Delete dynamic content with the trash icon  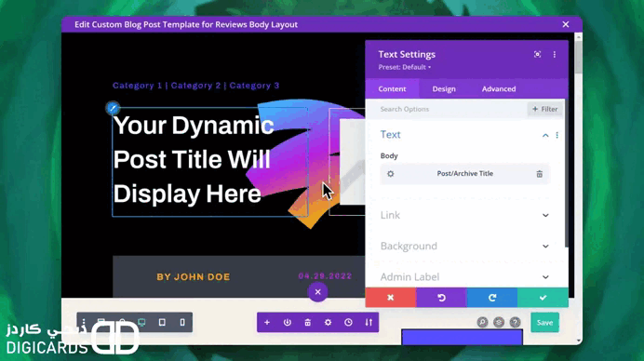click(539, 174)
